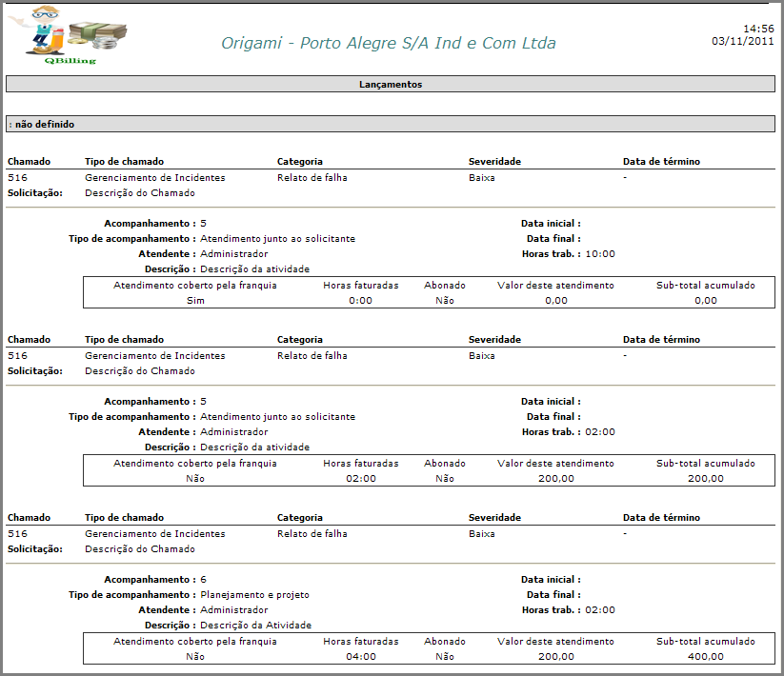Viewport: 784px width, 676px height.
Task: Click the first Severidade column header
Action: point(494,162)
